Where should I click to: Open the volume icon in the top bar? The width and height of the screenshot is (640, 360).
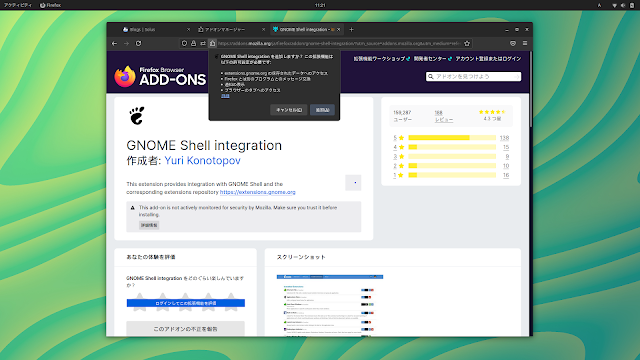pos(623,5)
